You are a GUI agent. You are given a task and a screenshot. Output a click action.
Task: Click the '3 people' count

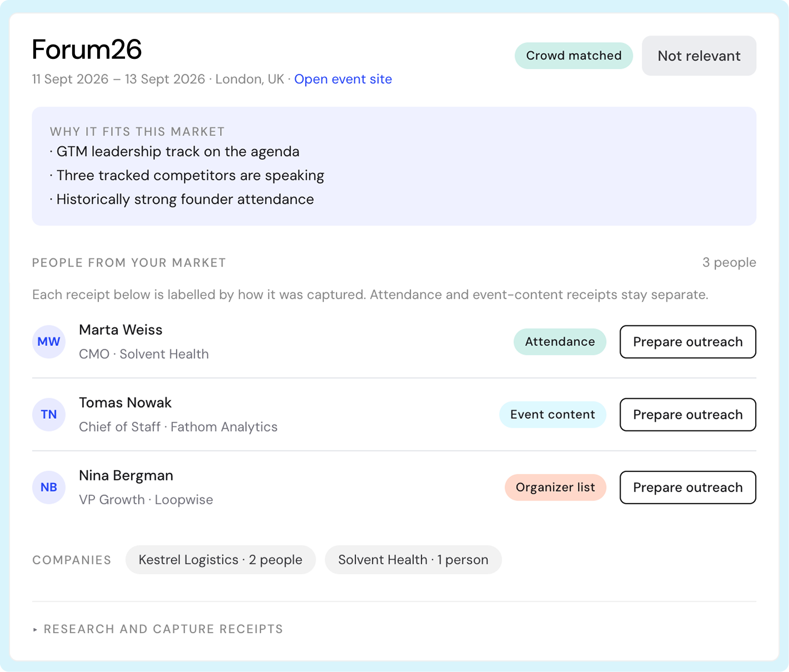[729, 263]
